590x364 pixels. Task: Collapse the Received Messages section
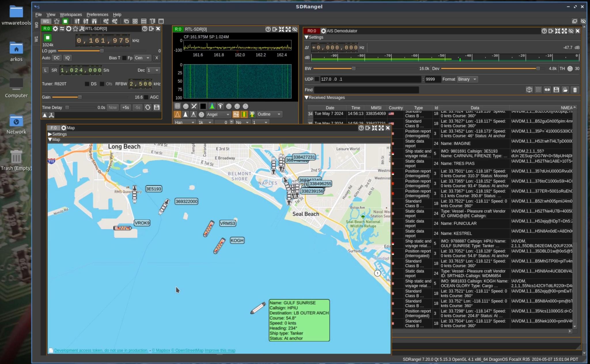click(307, 98)
